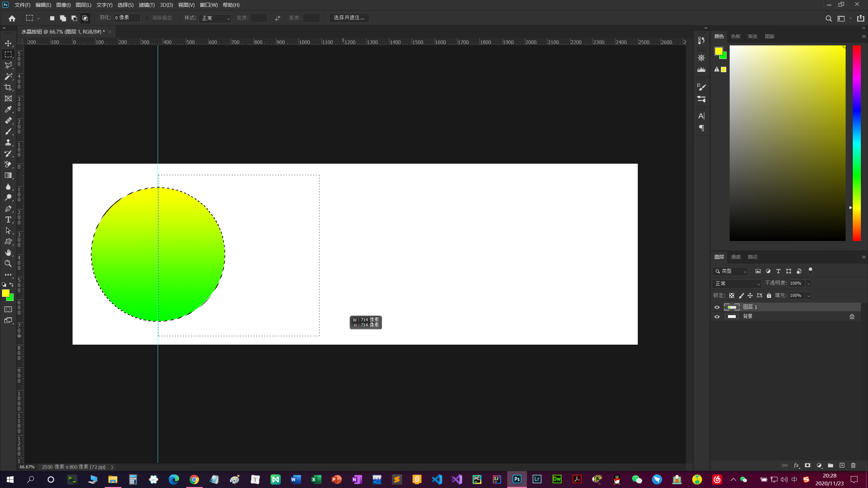
Task: Switch to the 色板 tab
Action: (735, 36)
